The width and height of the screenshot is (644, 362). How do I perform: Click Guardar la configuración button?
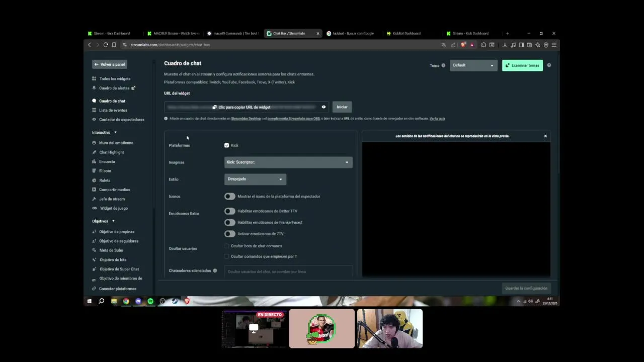coord(526,288)
